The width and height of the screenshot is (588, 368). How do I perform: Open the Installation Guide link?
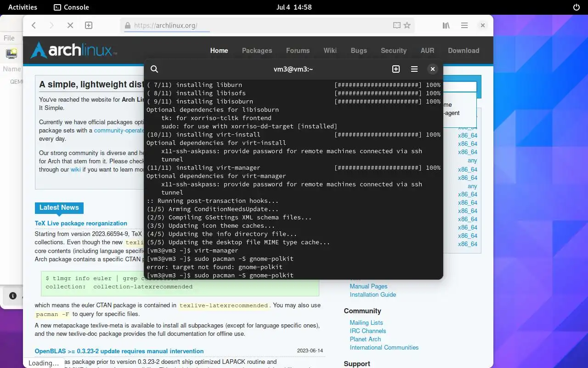click(x=373, y=294)
